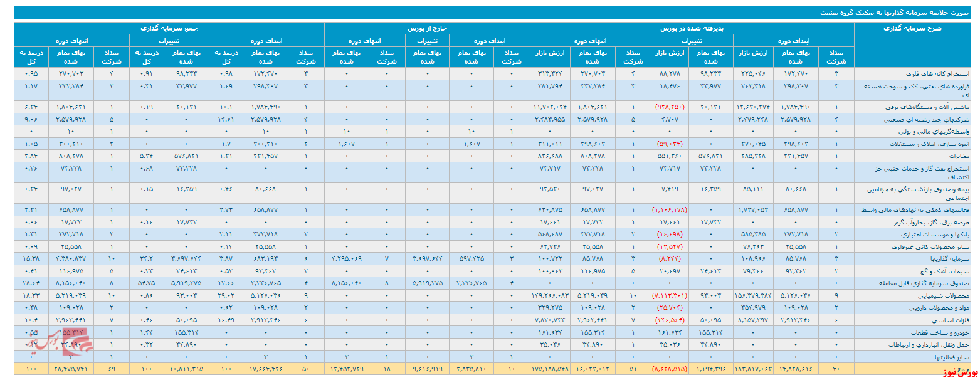This screenshot has height=380, width=980.
Task: Select the 'جمع سرمایه گذاری' group header
Action: coord(169,28)
